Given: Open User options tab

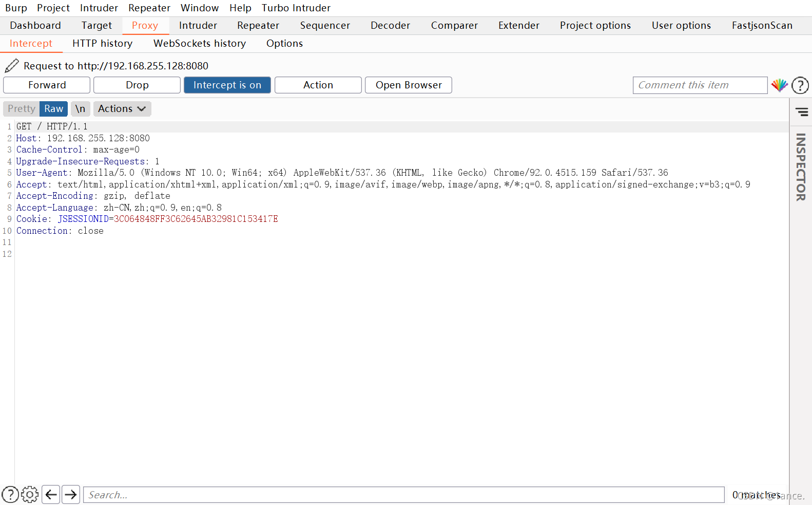Looking at the screenshot, I should pyautogui.click(x=681, y=26).
